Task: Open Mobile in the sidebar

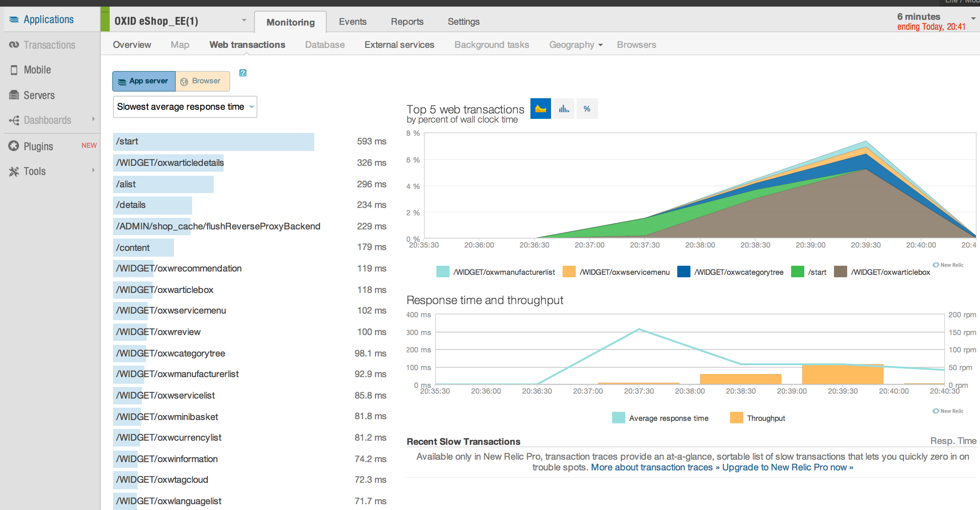Action: pos(38,70)
